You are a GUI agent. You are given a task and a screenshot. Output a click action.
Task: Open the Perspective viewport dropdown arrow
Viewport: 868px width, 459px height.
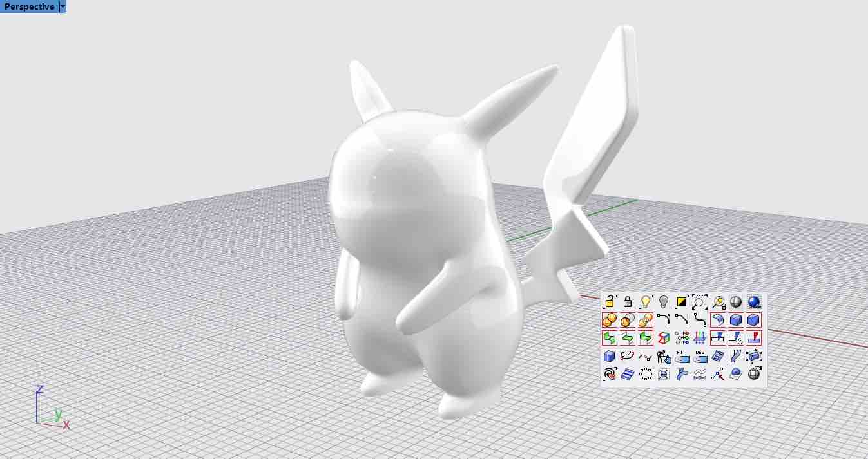pyautogui.click(x=61, y=6)
